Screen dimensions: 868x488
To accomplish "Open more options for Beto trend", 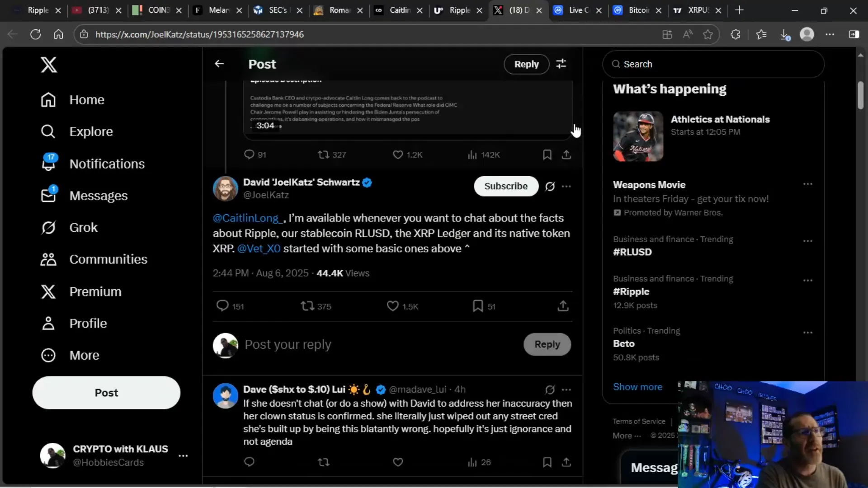I will tap(808, 332).
